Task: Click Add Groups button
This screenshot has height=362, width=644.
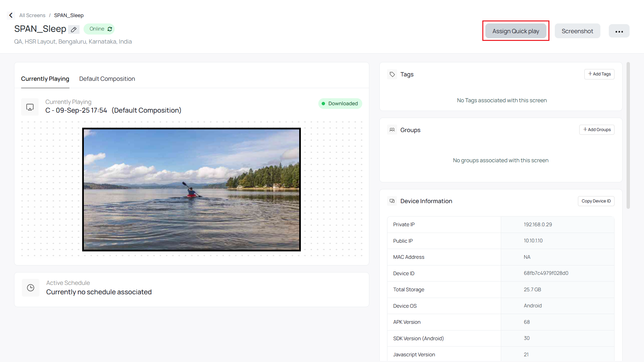Action: 596,130
